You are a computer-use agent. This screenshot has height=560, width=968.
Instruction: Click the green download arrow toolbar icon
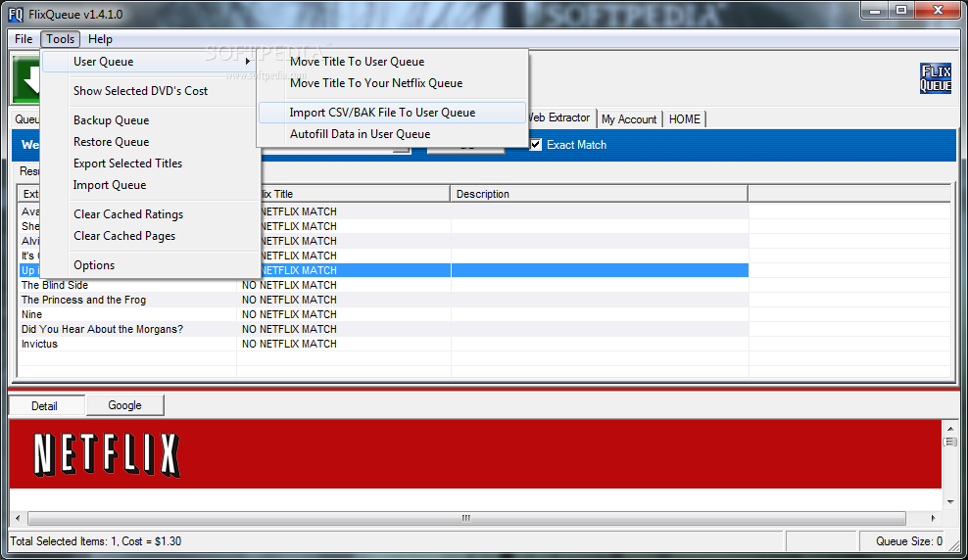(26, 79)
